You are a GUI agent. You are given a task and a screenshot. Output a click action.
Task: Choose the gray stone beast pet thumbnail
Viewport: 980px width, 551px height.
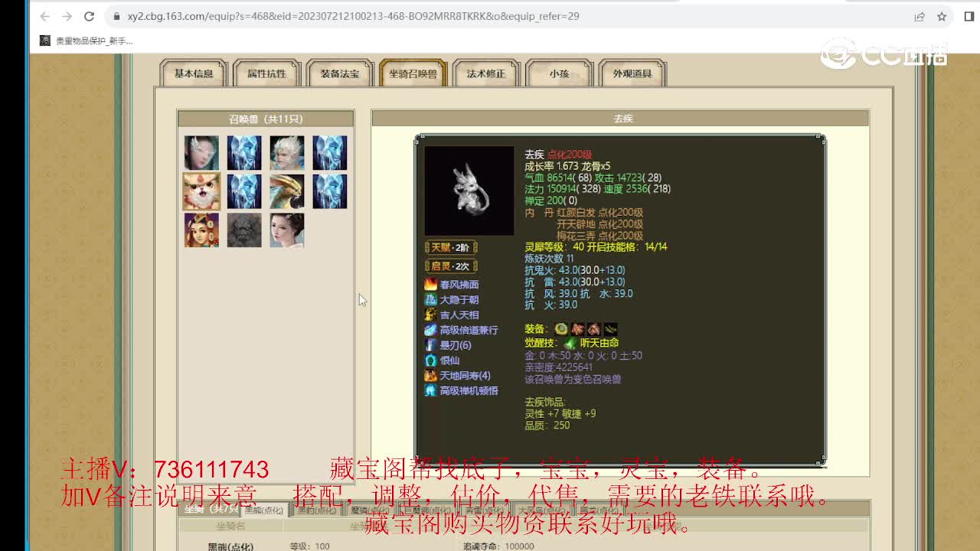(x=244, y=230)
